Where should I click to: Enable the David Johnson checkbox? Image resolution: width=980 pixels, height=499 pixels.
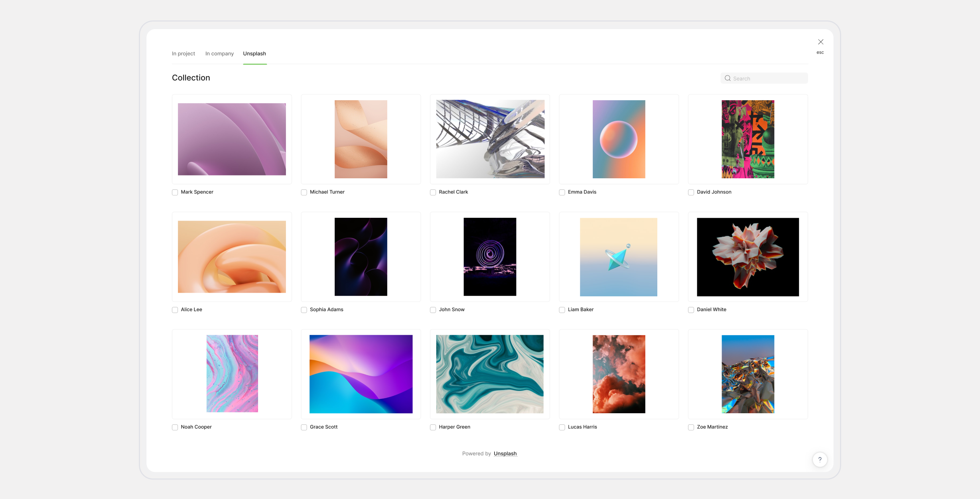(691, 192)
